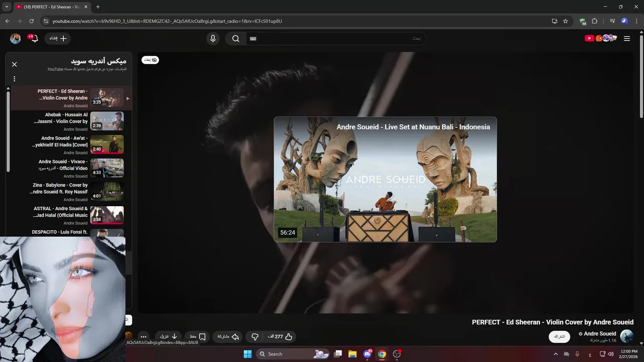Open the green extension with badge 14

coord(583,22)
